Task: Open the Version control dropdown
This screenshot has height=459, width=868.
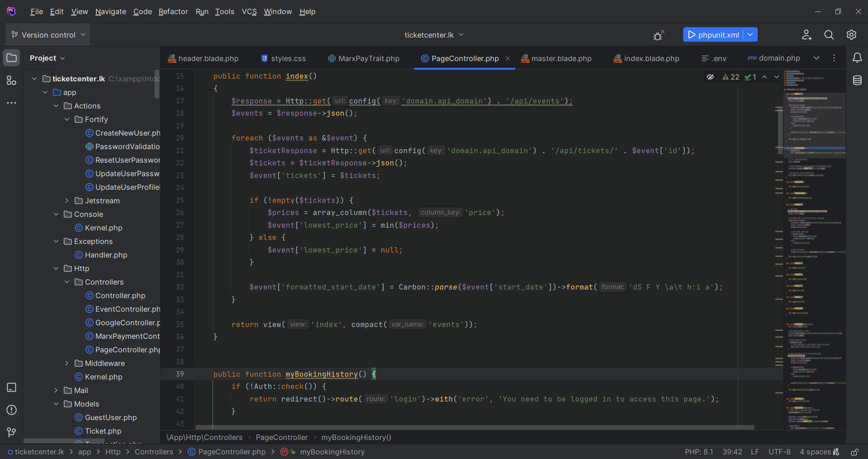Action: coord(48,35)
